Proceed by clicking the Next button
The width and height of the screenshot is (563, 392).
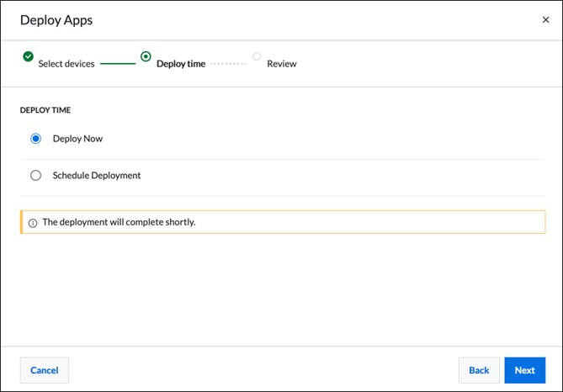(524, 370)
